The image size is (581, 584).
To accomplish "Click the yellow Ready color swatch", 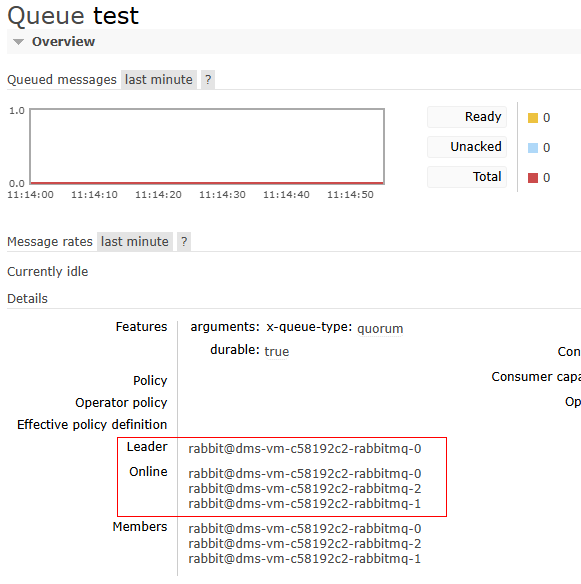I will (533, 118).
